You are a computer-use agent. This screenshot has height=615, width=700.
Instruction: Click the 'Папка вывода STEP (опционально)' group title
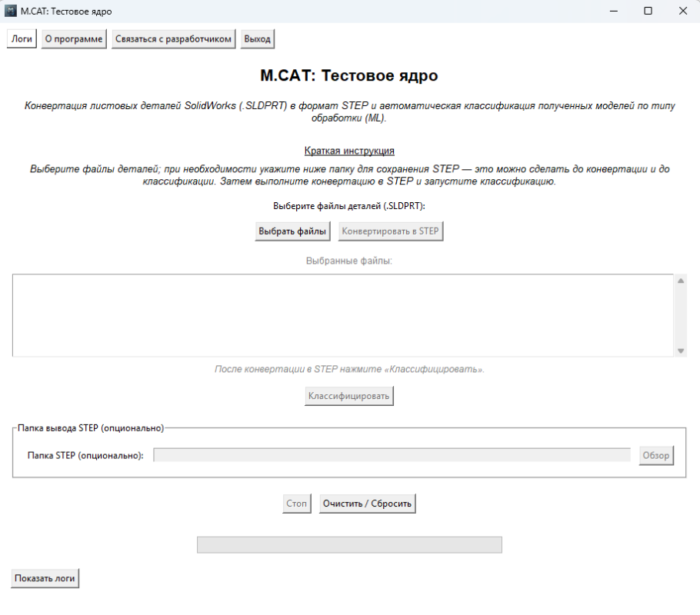pyautogui.click(x=91, y=428)
